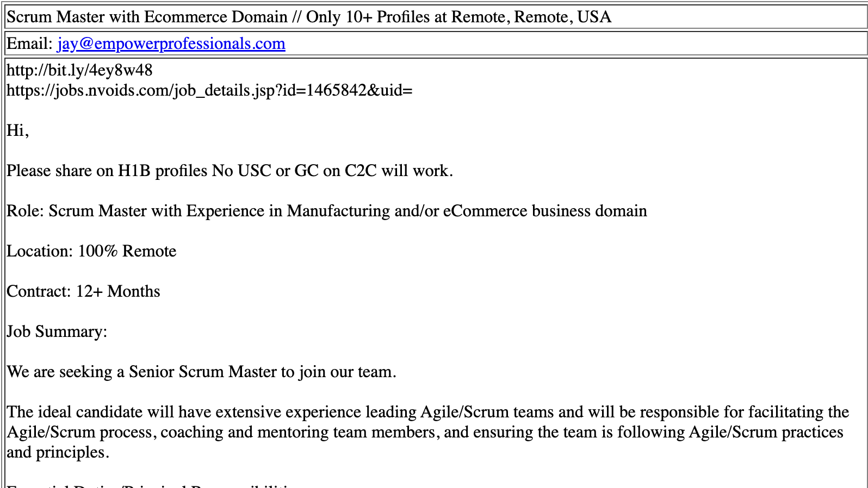Click the partially visible line at page bottom

coord(152,485)
